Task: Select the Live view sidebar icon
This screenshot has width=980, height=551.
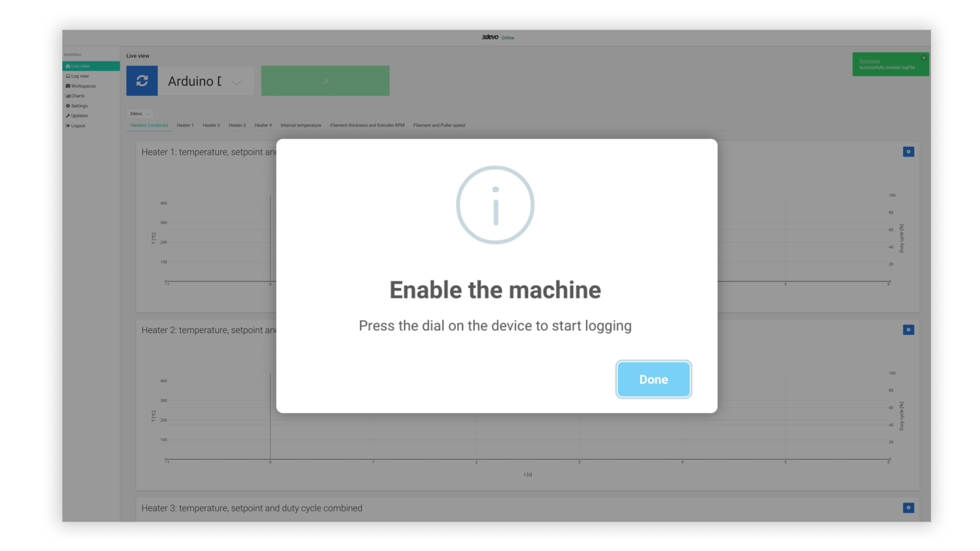Action: click(68, 66)
